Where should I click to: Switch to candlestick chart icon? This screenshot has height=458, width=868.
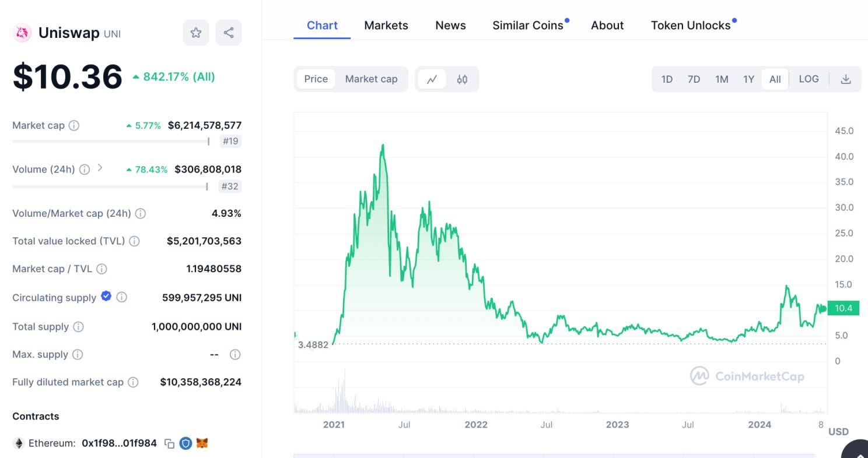click(x=462, y=79)
